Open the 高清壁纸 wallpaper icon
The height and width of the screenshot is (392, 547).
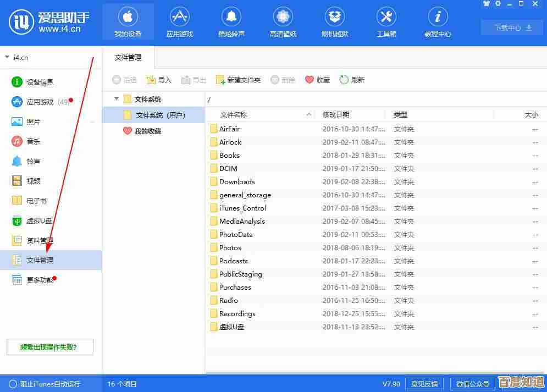(283, 17)
